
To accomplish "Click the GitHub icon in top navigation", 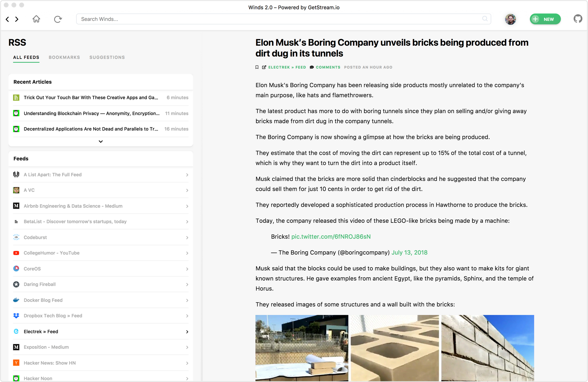I will (578, 19).
